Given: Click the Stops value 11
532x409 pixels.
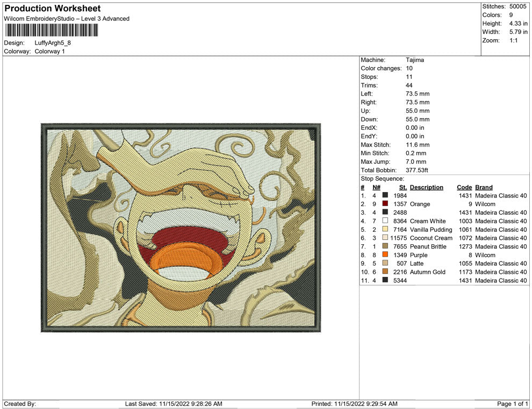Looking at the screenshot, I should (x=409, y=77).
